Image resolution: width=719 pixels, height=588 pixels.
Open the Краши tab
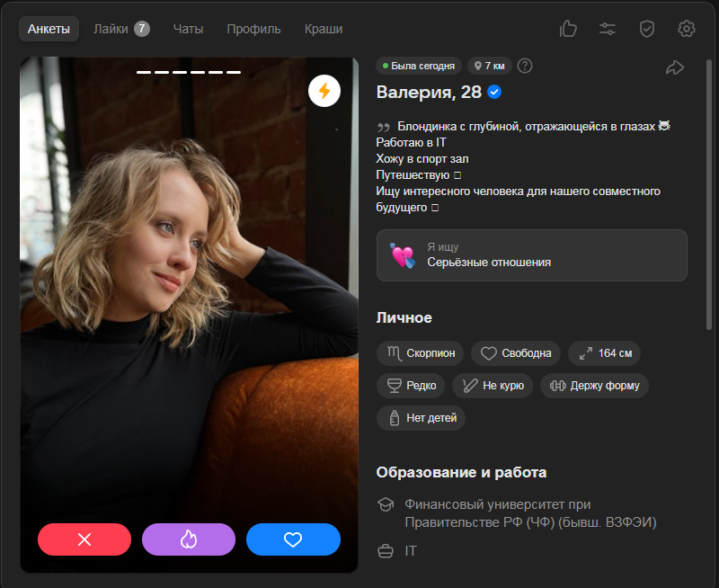pyautogui.click(x=324, y=29)
